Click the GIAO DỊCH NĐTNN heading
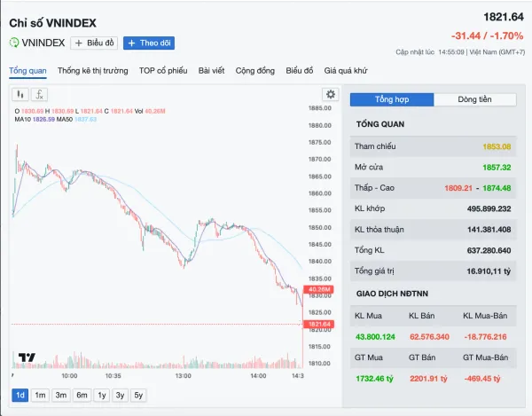532x416 pixels. (x=392, y=294)
